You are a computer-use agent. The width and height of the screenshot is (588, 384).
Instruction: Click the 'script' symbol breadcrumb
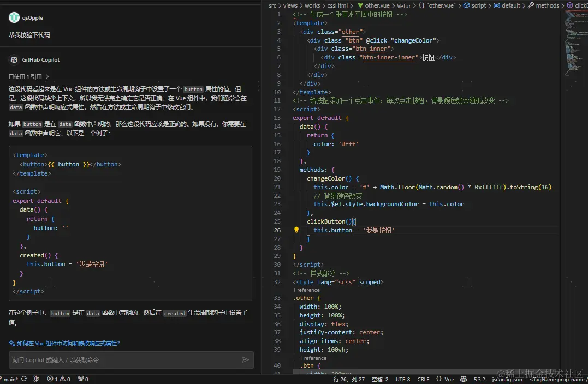(475, 5)
